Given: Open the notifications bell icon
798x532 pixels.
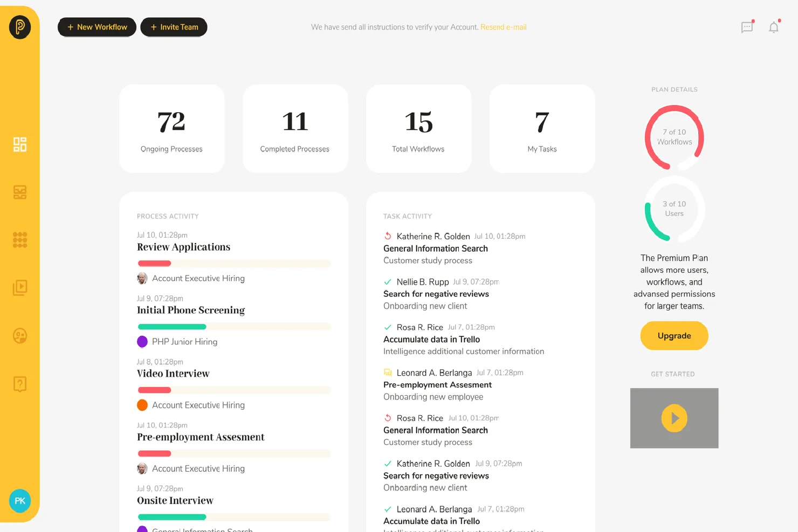Looking at the screenshot, I should tap(774, 27).
